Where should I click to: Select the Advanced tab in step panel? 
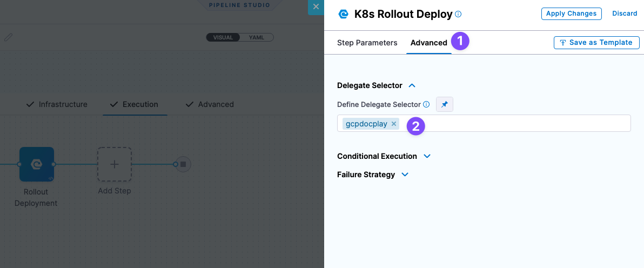click(x=428, y=43)
